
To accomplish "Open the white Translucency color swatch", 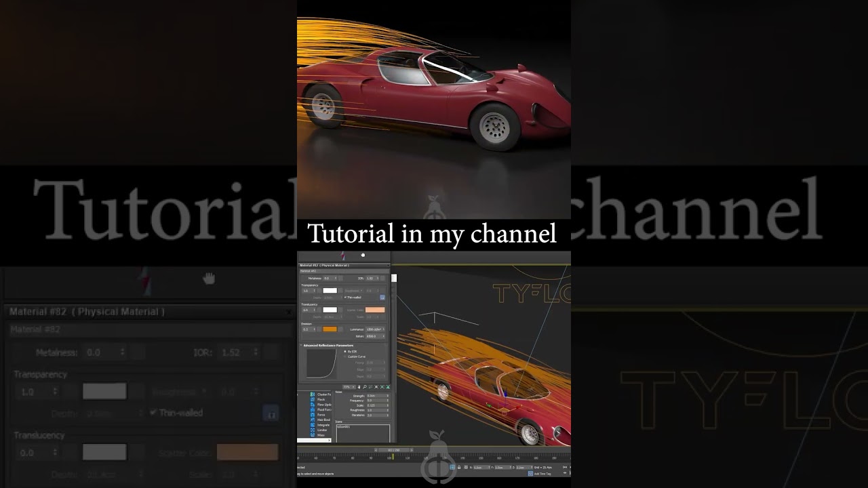I will click(330, 310).
